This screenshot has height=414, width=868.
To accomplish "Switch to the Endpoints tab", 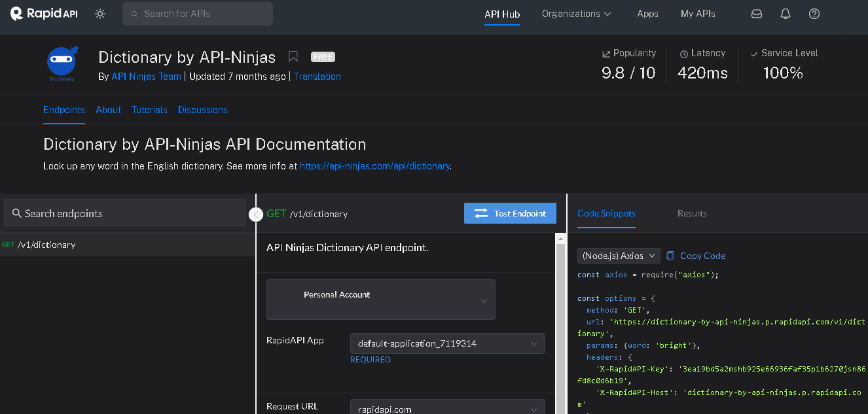I will pyautogui.click(x=64, y=110).
